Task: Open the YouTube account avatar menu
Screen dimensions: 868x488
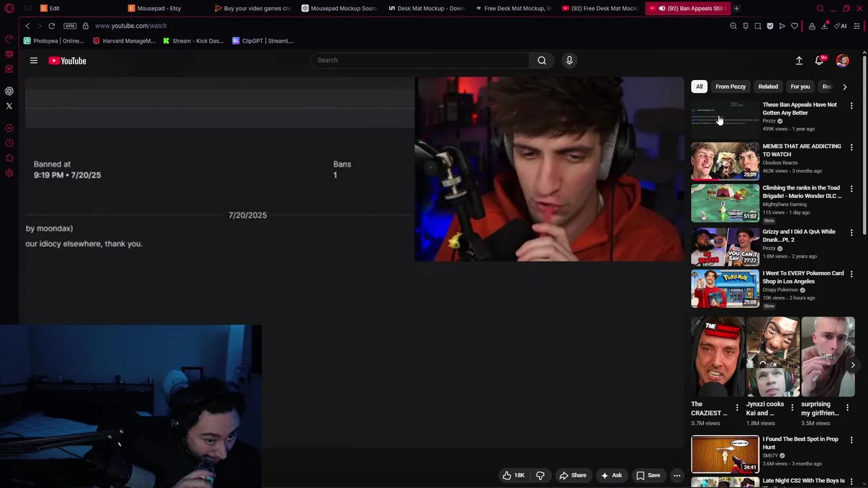Action: point(842,60)
